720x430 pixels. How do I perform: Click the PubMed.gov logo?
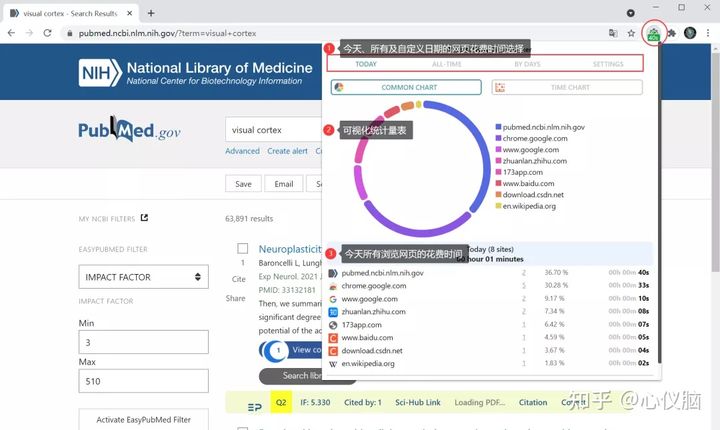129,130
